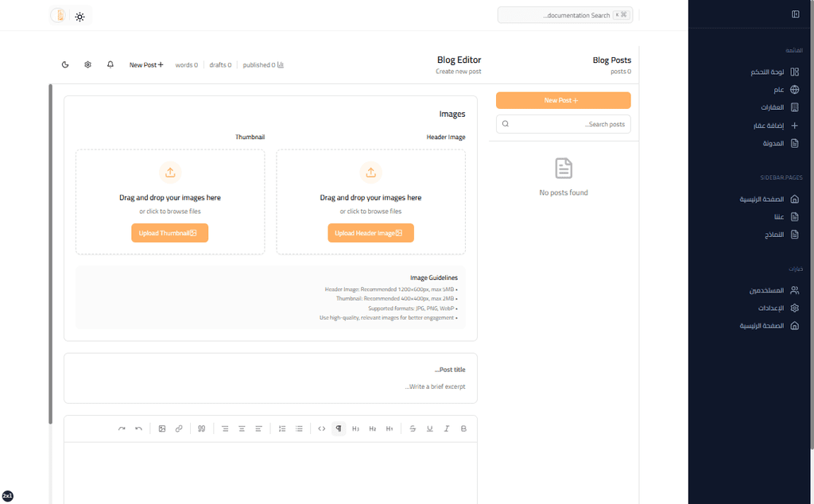Insert a hyperlink from the toolbar
814x504 pixels.
tap(179, 428)
